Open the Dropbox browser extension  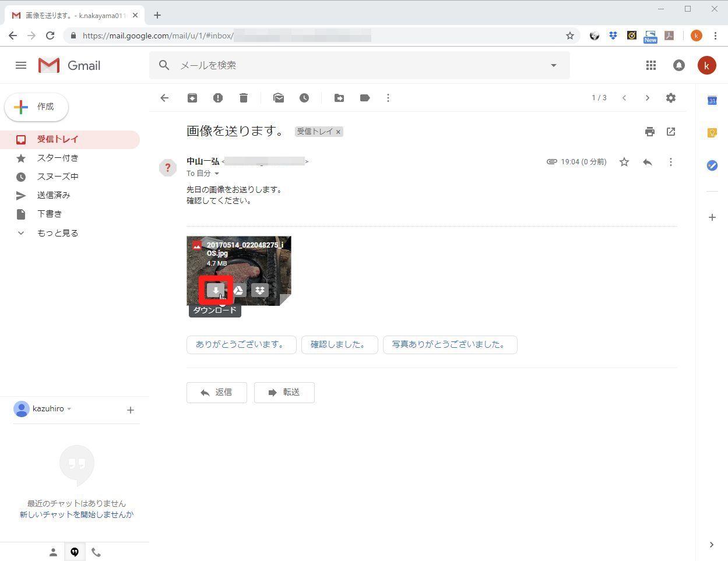[613, 36]
